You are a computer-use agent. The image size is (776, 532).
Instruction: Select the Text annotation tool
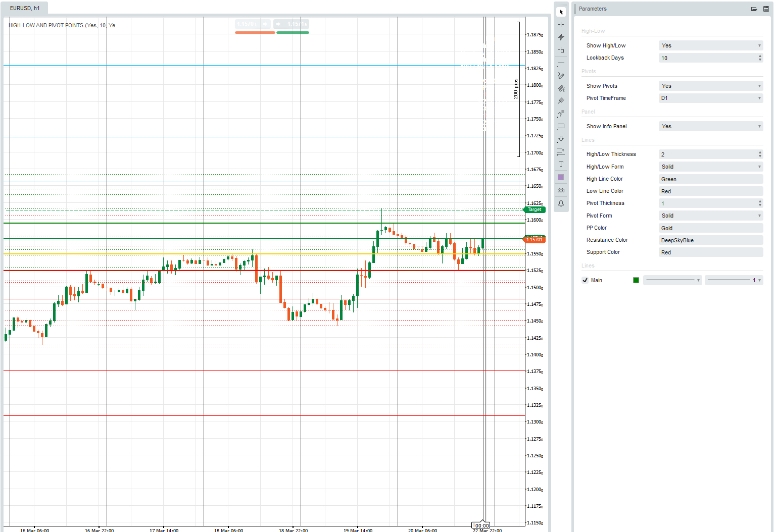(561, 164)
